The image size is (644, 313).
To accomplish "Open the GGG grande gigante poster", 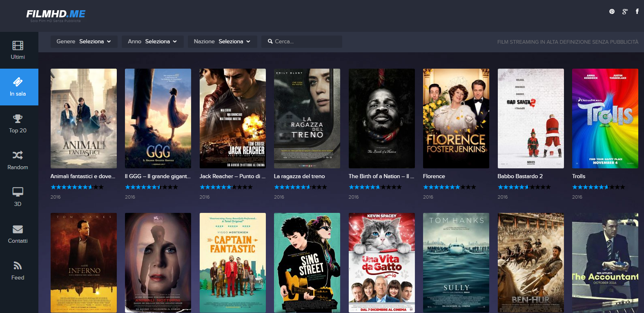I will (x=158, y=118).
